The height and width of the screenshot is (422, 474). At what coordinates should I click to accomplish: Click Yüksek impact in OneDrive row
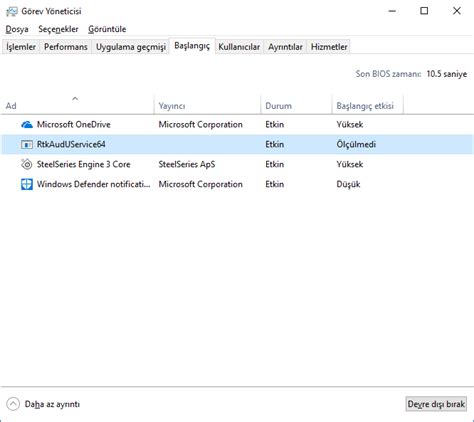pyautogui.click(x=349, y=125)
